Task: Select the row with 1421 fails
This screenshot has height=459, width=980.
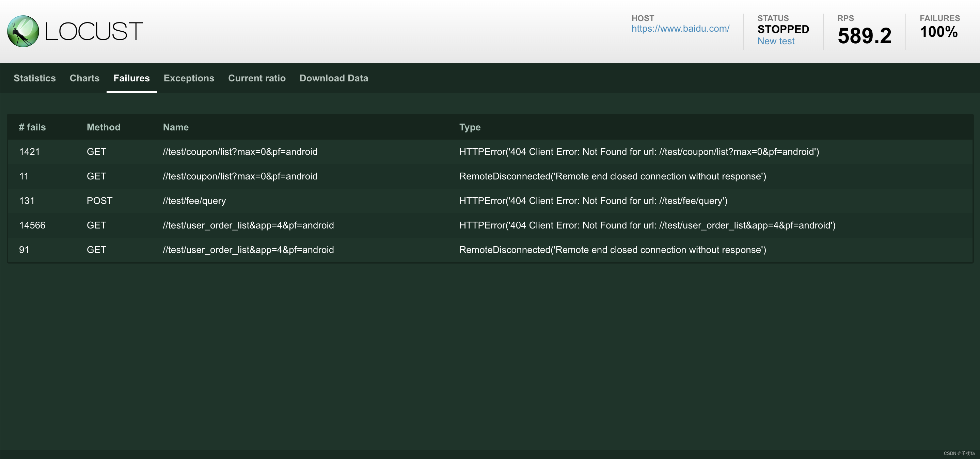Action: (x=30, y=152)
